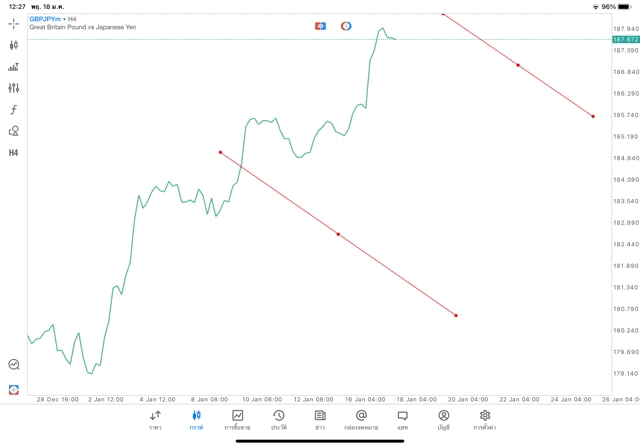
Task: Tap the red and blue app icon in sidebar bottom
Action: coord(14,388)
